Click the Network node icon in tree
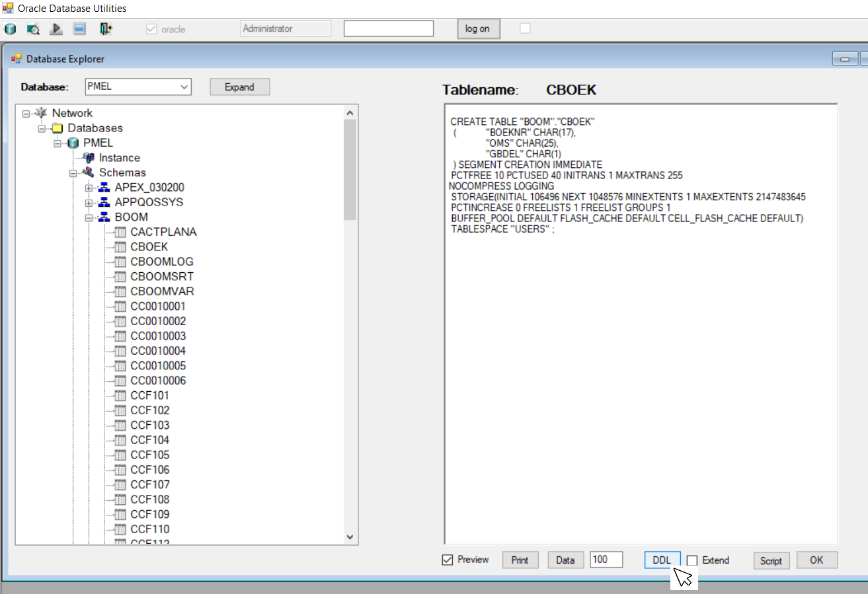The image size is (868, 594). pyautogui.click(x=42, y=113)
